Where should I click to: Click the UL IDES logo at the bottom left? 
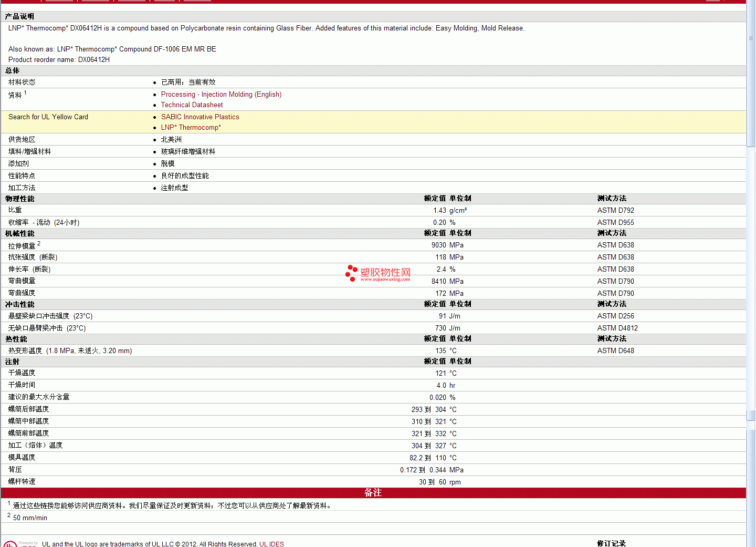click(x=20, y=544)
